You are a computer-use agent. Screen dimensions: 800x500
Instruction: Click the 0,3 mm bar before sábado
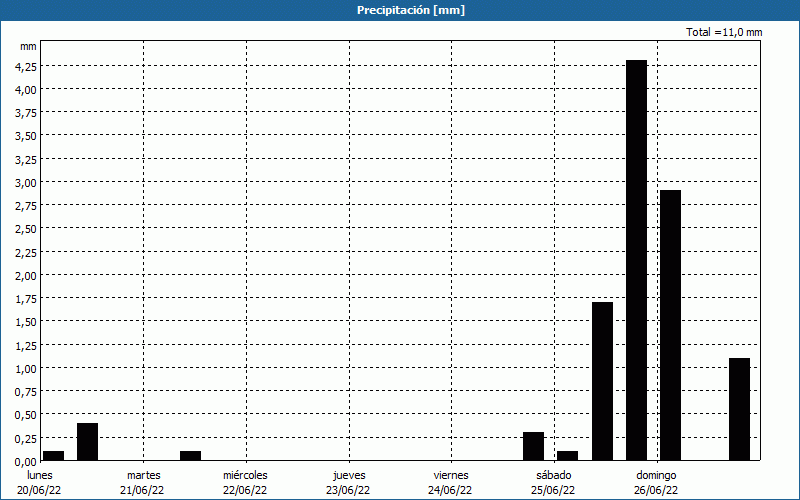coord(534,446)
